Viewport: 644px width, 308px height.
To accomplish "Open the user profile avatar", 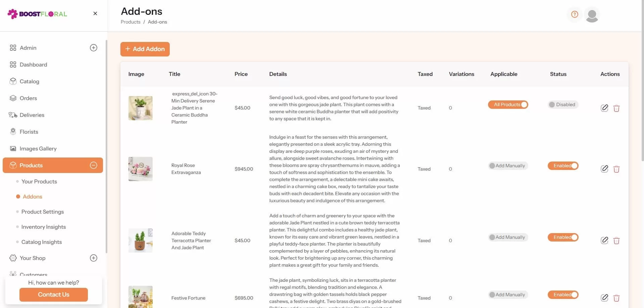I will click(592, 15).
